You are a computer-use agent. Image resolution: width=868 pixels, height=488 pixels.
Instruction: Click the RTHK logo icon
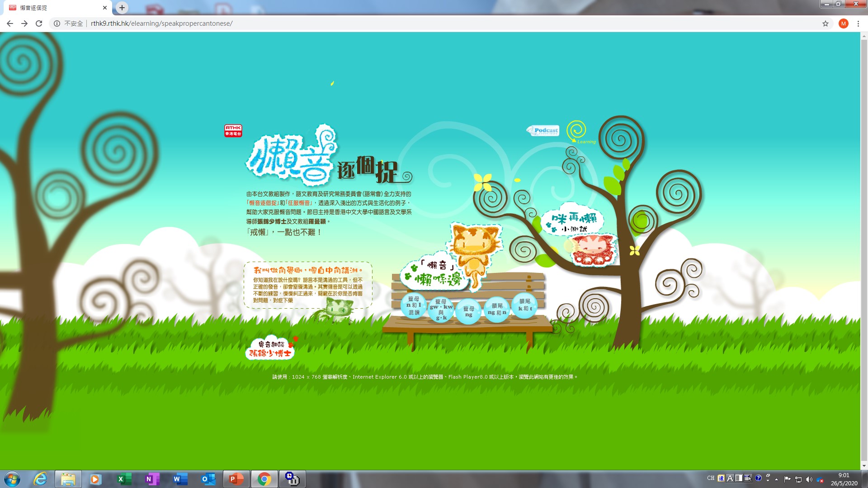[233, 131]
